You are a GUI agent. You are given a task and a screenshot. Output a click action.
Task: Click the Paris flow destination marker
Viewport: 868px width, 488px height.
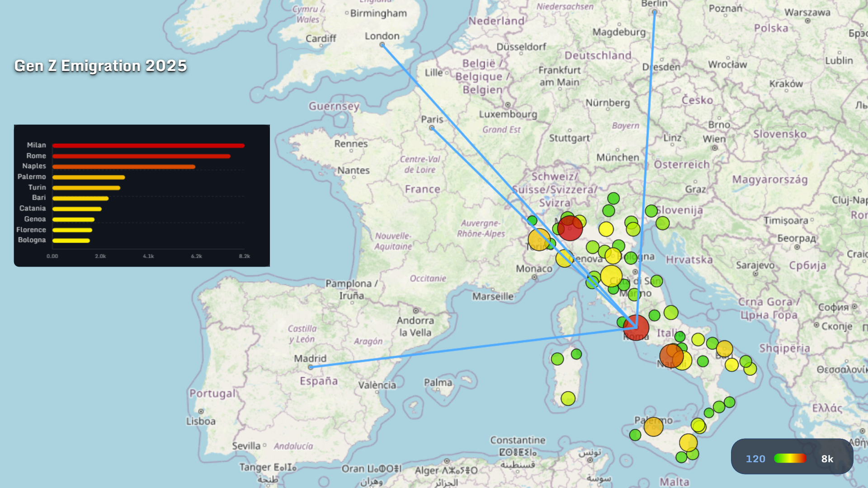[x=432, y=128]
